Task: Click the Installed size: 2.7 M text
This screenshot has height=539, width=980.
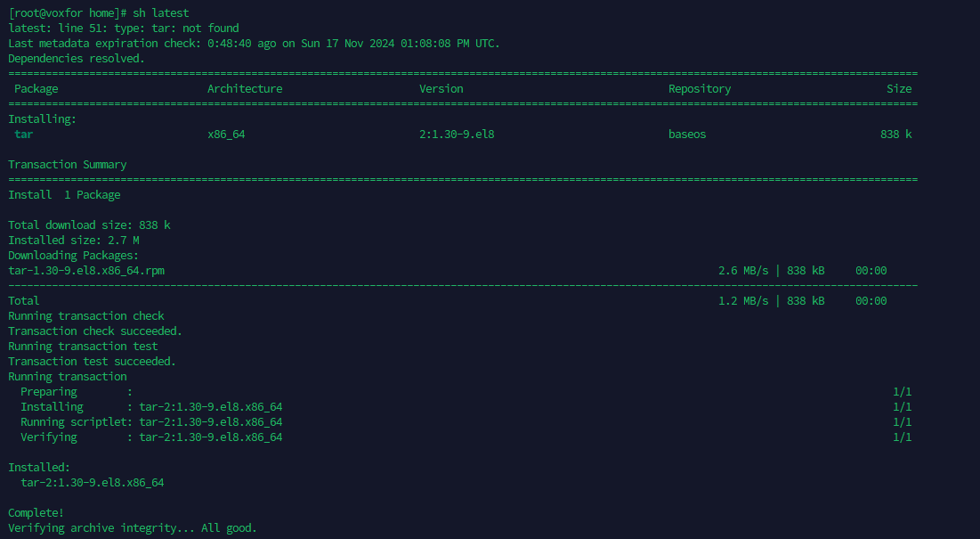Action: click(x=73, y=240)
